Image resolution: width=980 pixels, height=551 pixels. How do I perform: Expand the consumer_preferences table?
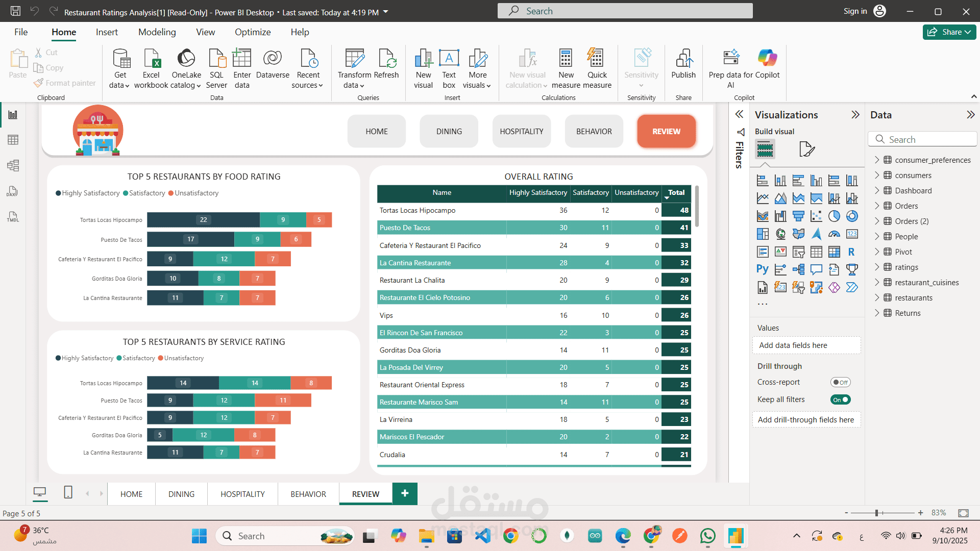(877, 160)
